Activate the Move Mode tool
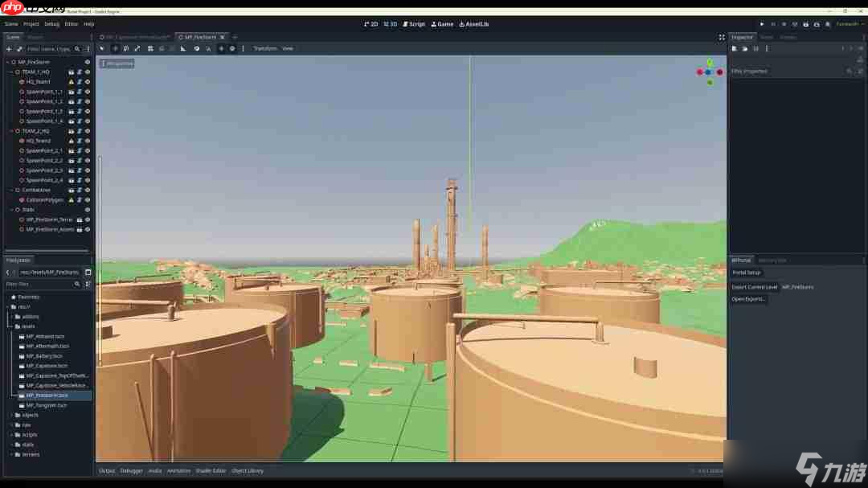868x488 pixels. pos(115,49)
